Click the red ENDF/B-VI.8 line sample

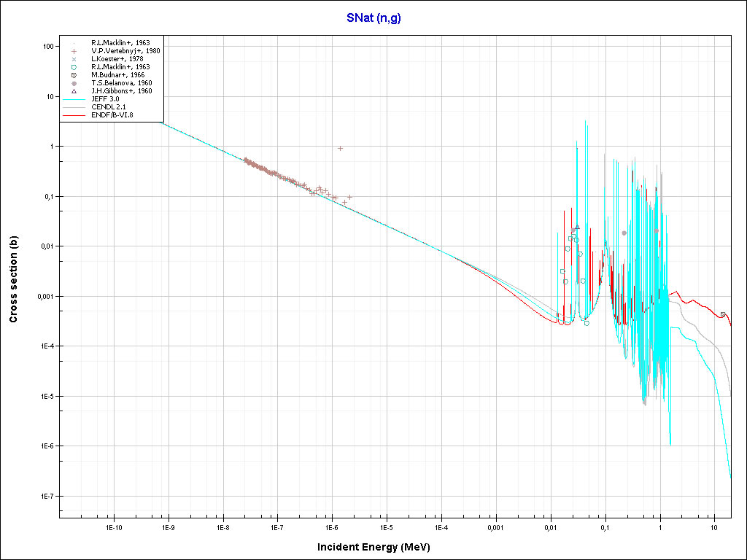(74, 115)
